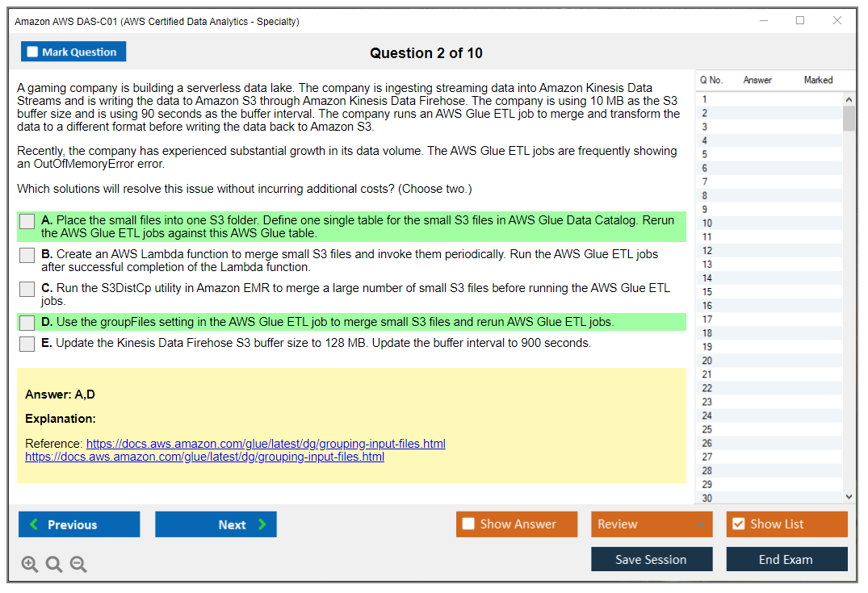Open the first grouping-input-files reference link
Screen dimensions: 868x593
pos(266,444)
